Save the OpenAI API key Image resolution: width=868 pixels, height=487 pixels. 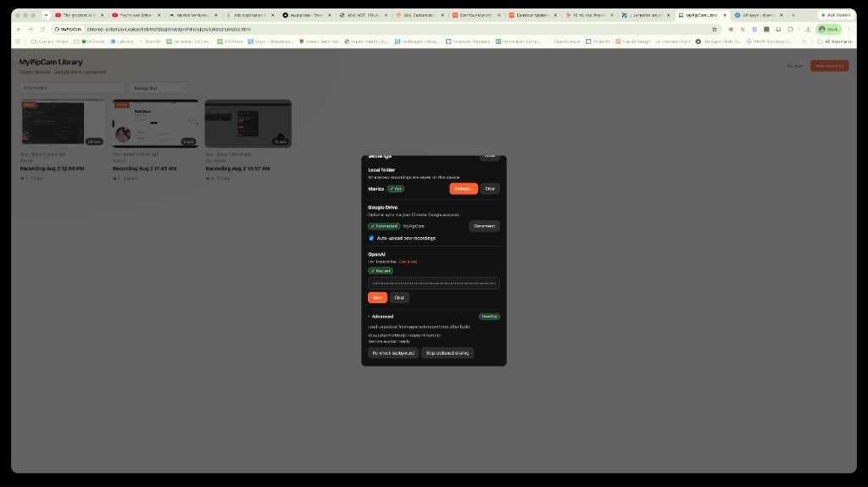click(377, 297)
